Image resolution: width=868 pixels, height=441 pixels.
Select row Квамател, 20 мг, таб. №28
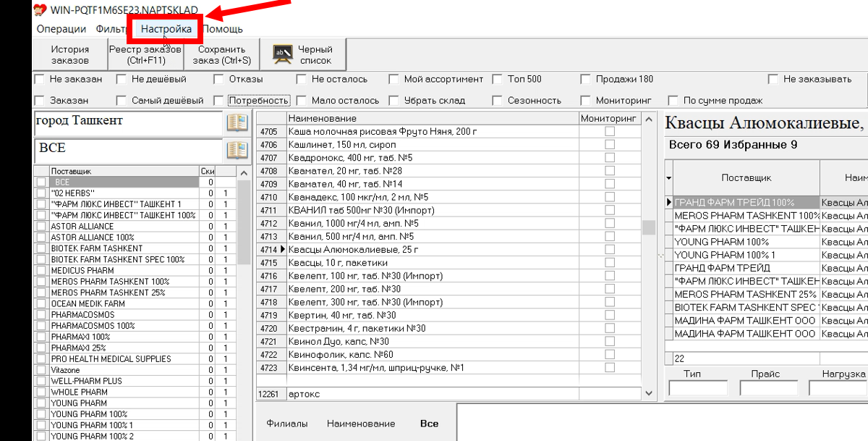click(433, 171)
